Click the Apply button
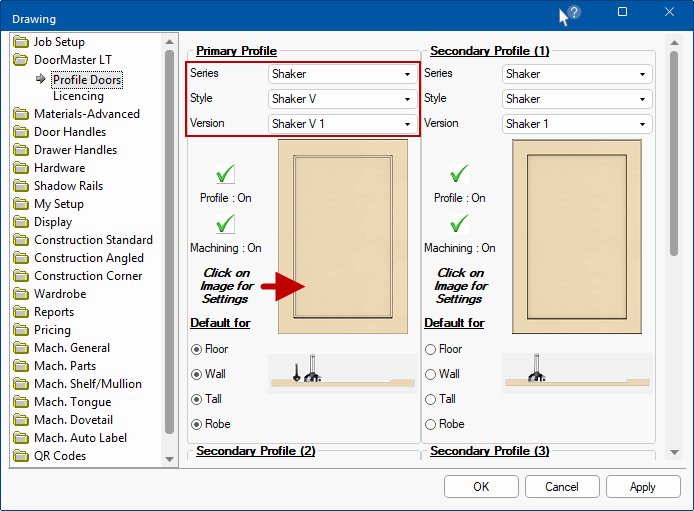 point(642,487)
